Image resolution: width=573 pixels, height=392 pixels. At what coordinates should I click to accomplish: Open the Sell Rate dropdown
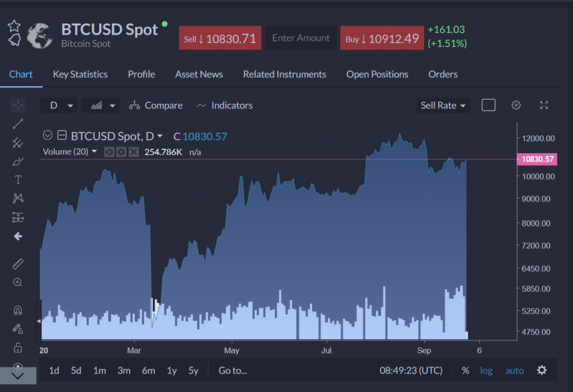[x=443, y=106]
